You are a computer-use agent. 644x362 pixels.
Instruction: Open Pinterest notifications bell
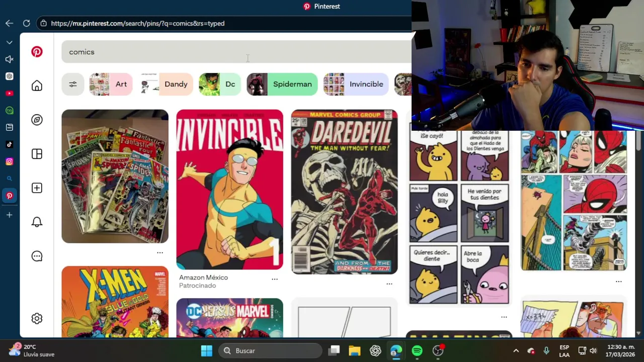[37, 222]
